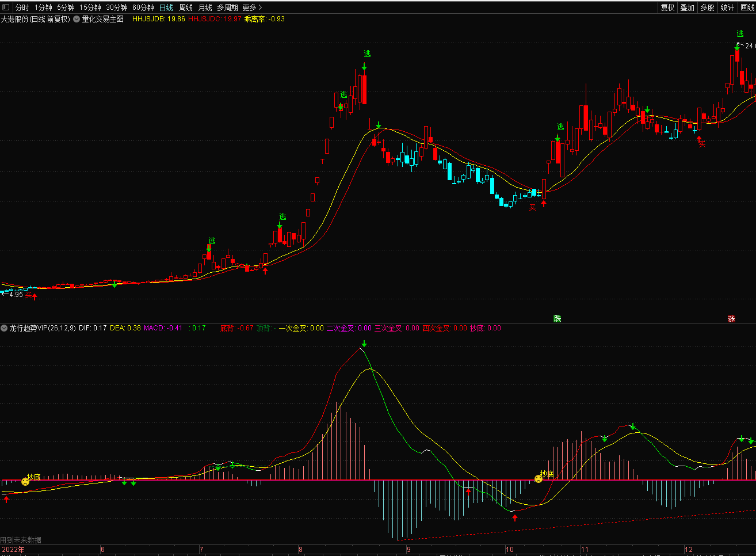Click the 2022年 time axis label
Viewport: 756px width, 556px height.
[x=13, y=550]
